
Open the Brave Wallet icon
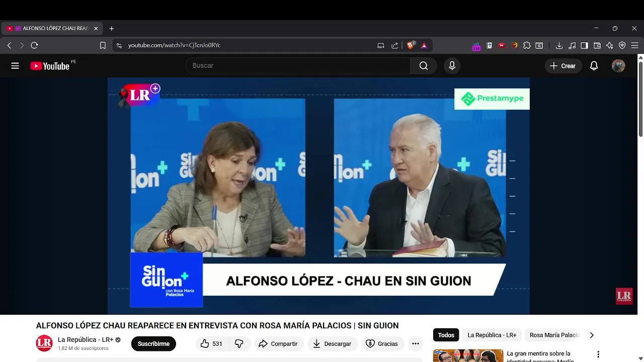click(597, 45)
